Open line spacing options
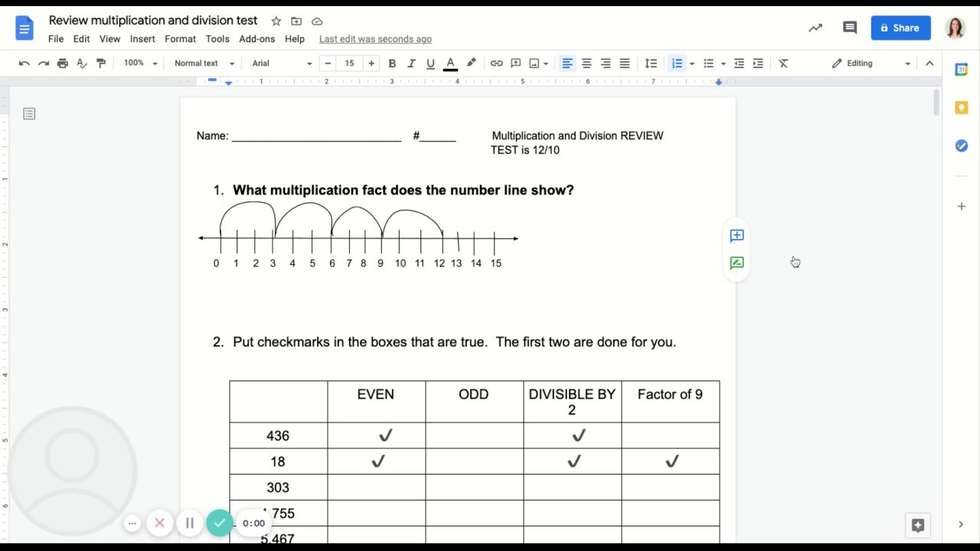The image size is (980, 551). pyautogui.click(x=651, y=64)
